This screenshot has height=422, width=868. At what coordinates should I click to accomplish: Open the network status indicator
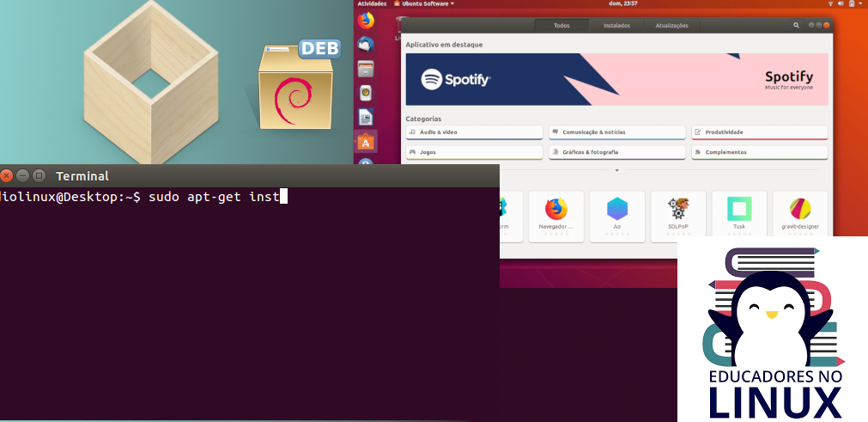830,3
